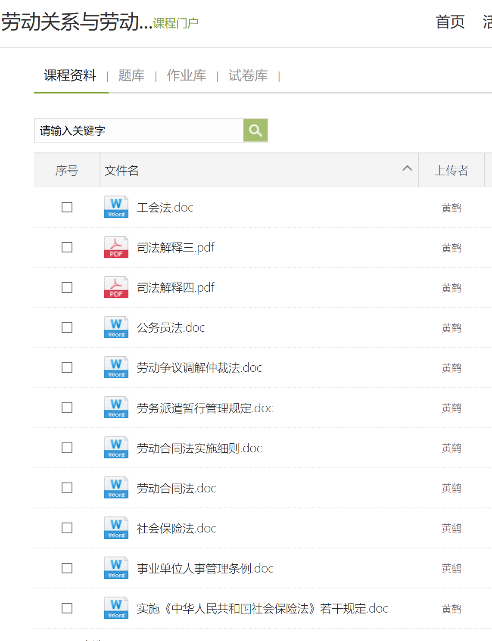Click the 上传者 column header
Screen dimensions: 492x641
click(452, 170)
